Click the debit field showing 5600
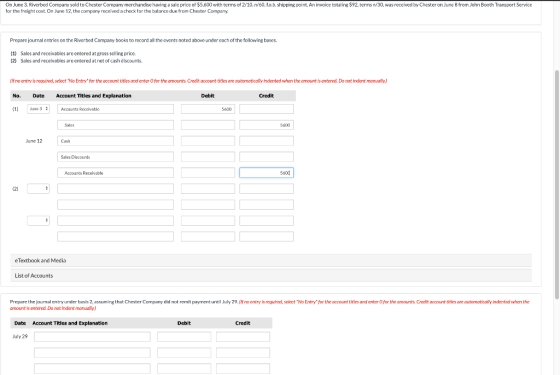Screen dimensions: 560x375 tap(208, 109)
